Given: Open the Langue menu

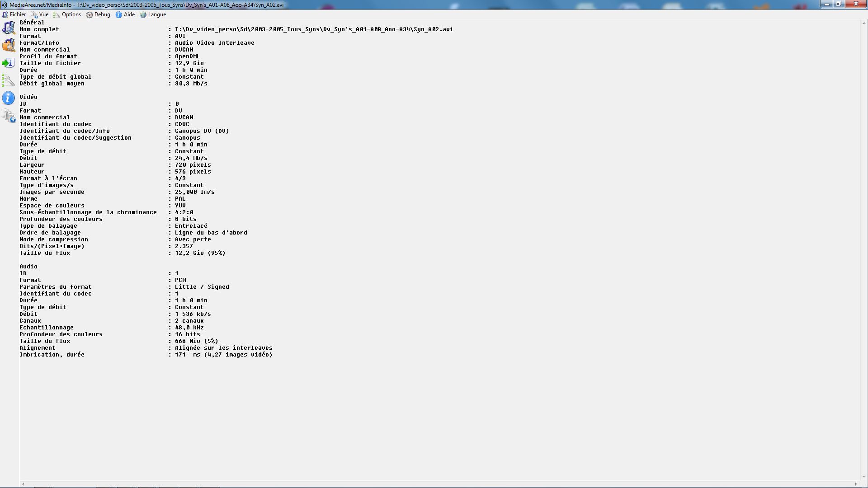Looking at the screenshot, I should [x=153, y=14].
